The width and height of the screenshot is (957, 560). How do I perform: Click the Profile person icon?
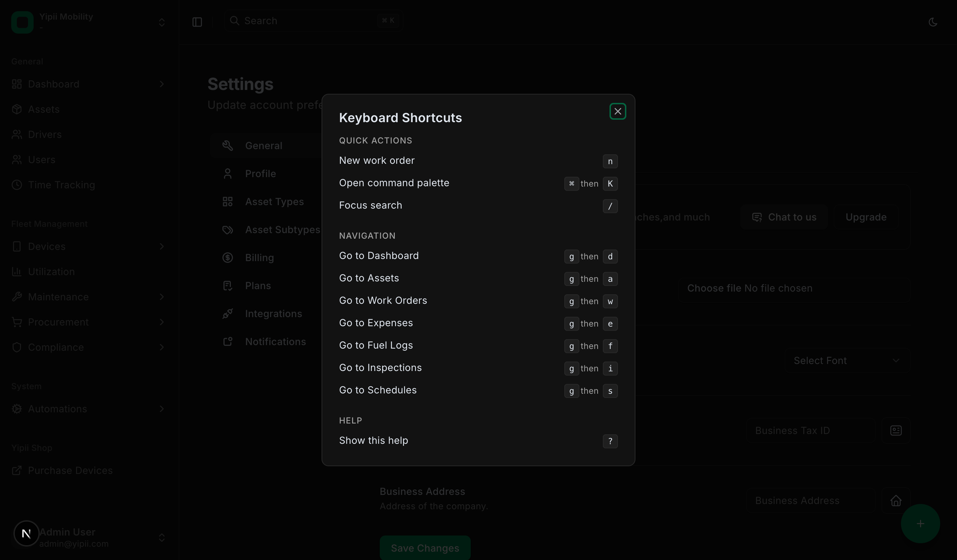[227, 174]
